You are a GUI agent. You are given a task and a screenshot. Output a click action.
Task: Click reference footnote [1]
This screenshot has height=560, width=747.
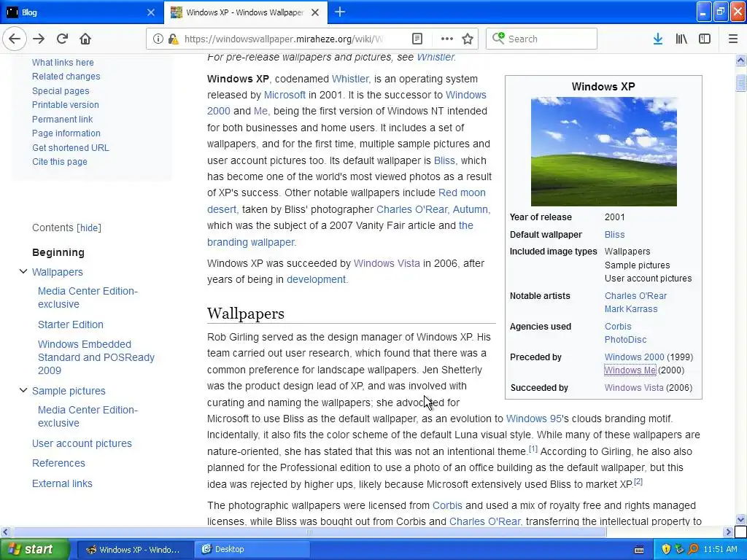coord(533,448)
